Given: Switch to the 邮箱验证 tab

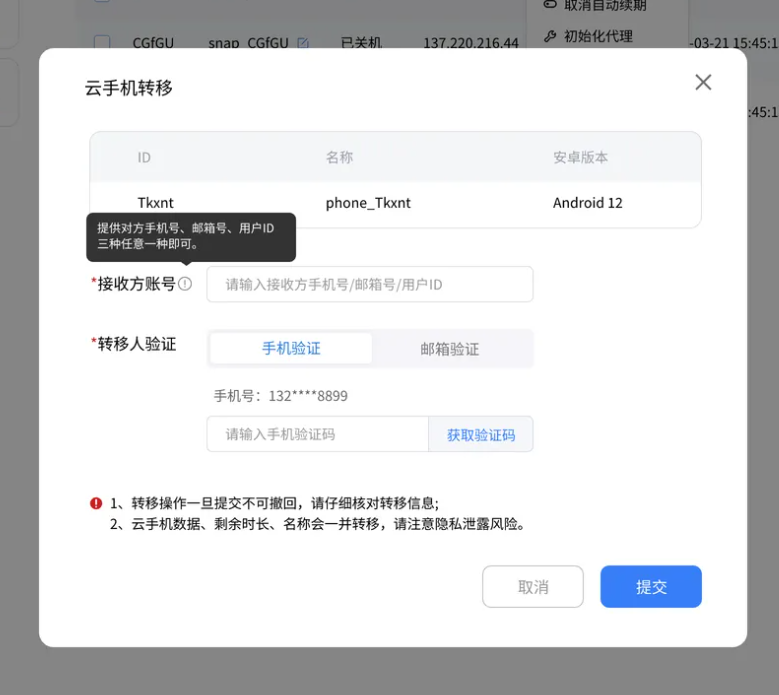Looking at the screenshot, I should point(450,349).
